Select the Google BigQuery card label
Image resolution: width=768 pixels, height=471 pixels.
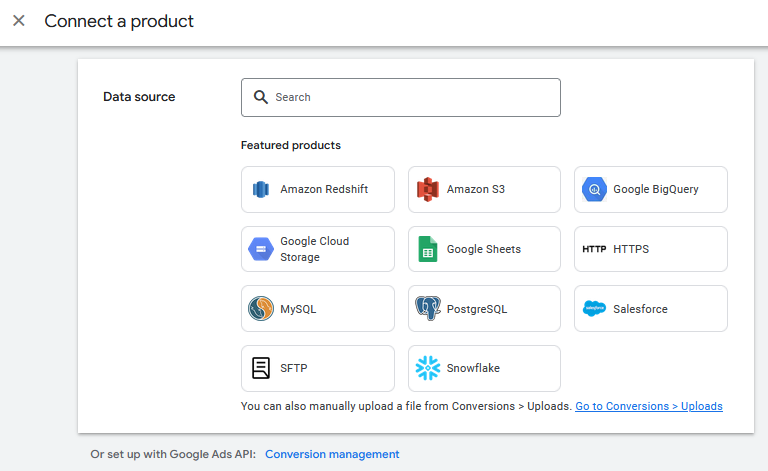656,189
